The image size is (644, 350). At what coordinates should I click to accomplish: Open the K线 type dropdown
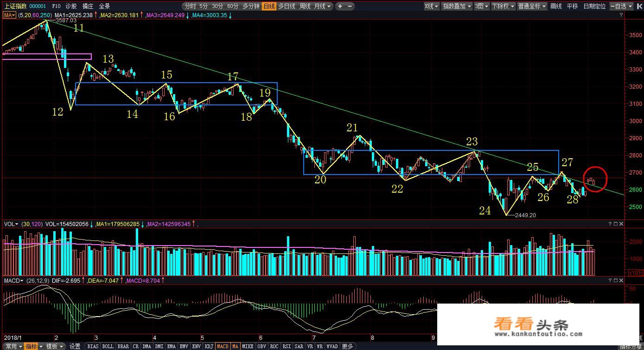coord(432,6)
